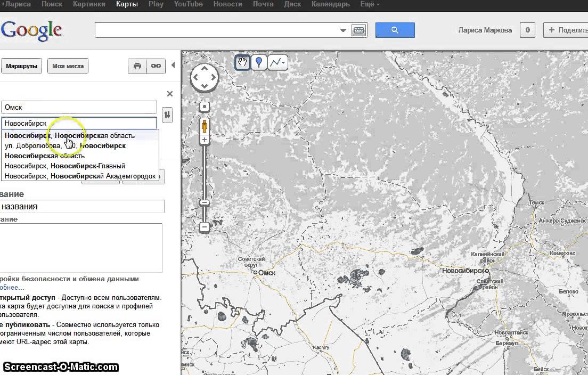Open Календарь in top bar

pyautogui.click(x=330, y=4)
